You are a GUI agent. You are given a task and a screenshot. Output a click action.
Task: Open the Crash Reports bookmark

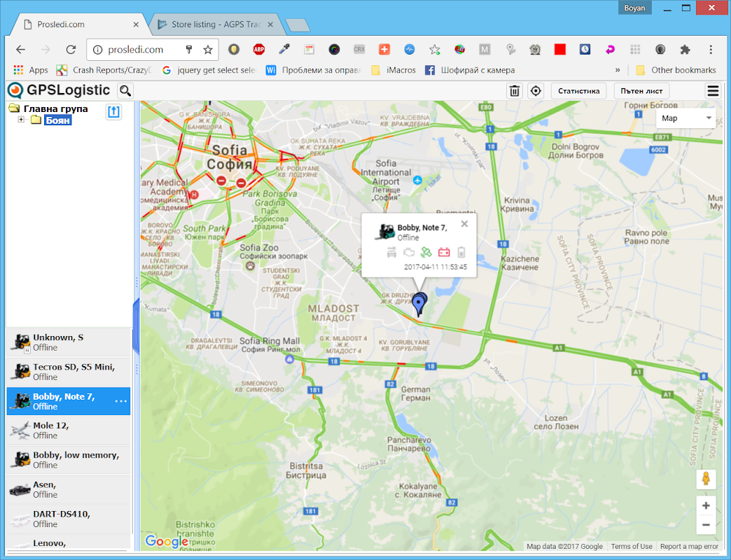tap(104, 70)
